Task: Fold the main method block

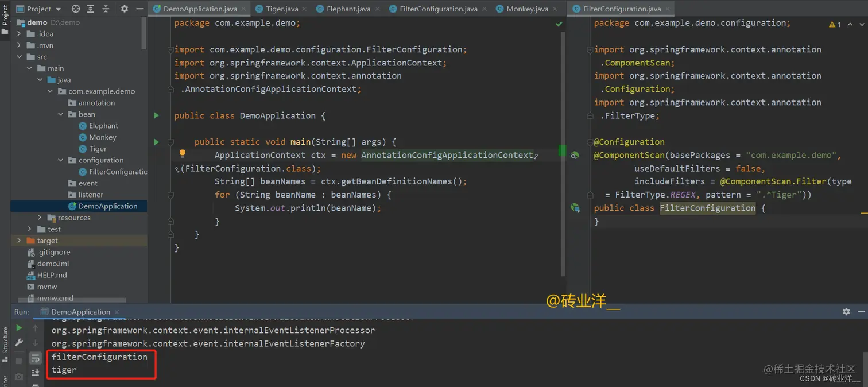Action: click(170, 142)
